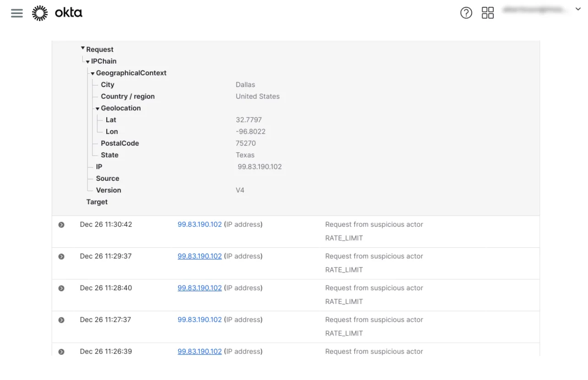Expand the Dec 26 11:29:37 log event
Screen dimensions: 588x380
[61, 256]
